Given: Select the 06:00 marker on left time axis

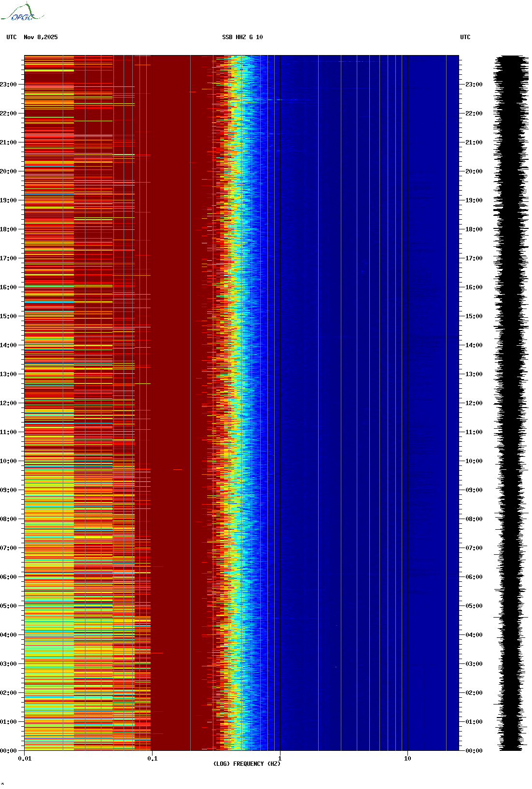Looking at the screenshot, I should (x=8, y=577).
